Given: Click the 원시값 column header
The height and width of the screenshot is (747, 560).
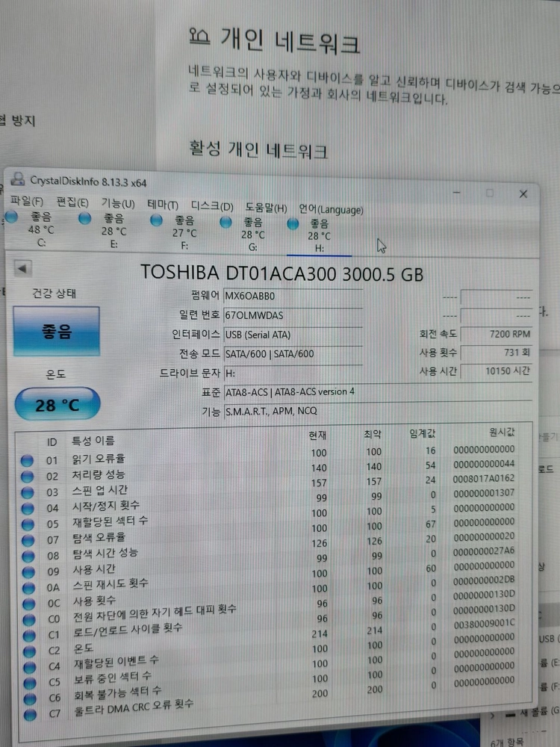Looking at the screenshot, I should (502, 432).
